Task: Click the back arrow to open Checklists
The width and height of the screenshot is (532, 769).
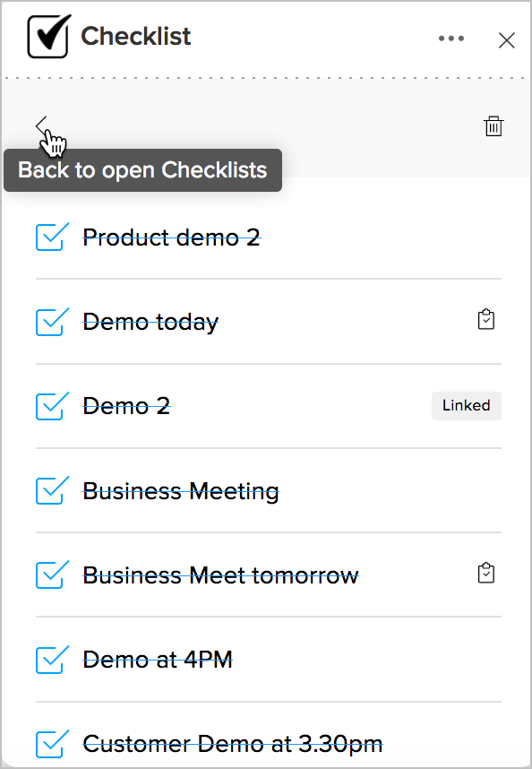Action: click(41, 126)
